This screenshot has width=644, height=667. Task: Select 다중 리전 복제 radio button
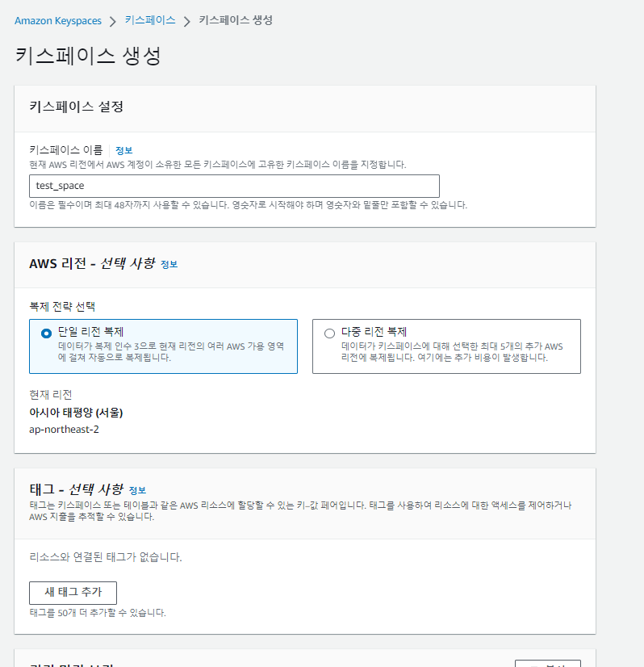pos(329,333)
